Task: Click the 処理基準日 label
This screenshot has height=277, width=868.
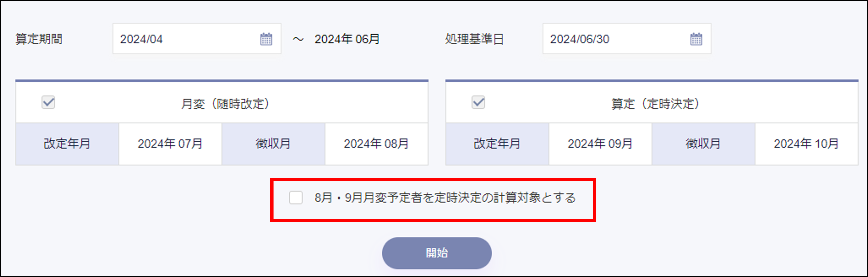Action: tap(474, 39)
